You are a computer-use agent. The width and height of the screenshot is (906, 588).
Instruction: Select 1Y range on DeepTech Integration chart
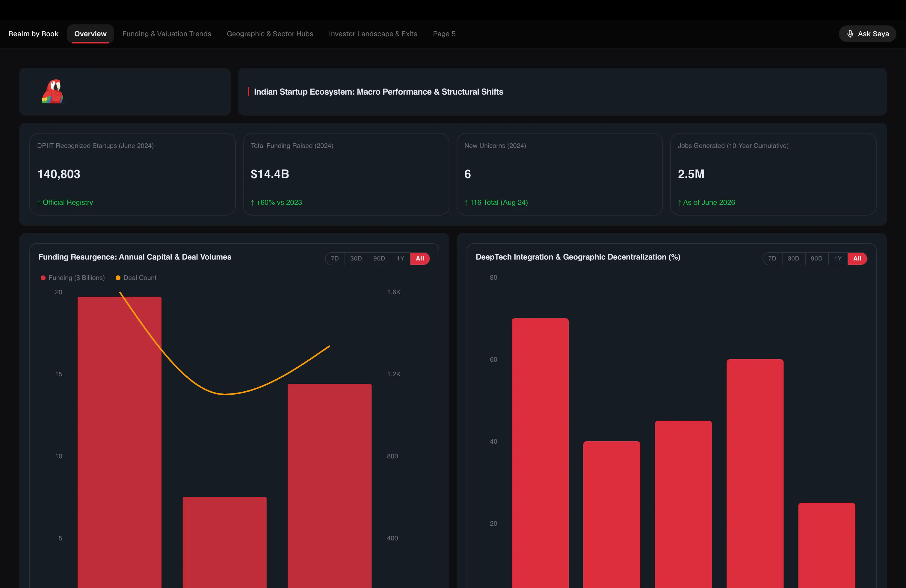(x=838, y=259)
